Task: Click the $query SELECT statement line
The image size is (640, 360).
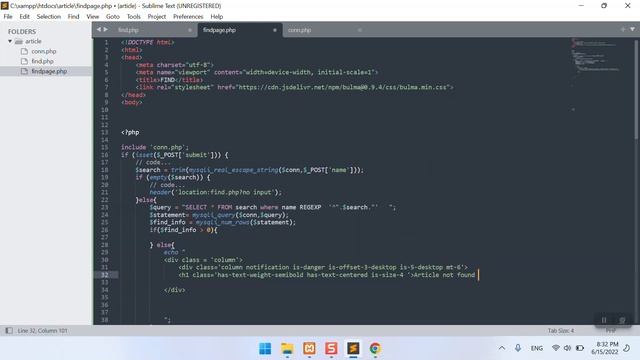Action: click(273, 207)
